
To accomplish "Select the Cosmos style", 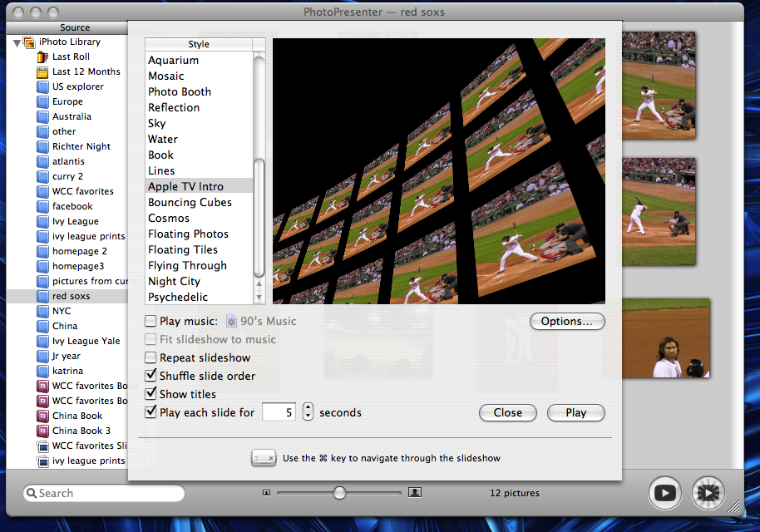I will [x=199, y=218].
